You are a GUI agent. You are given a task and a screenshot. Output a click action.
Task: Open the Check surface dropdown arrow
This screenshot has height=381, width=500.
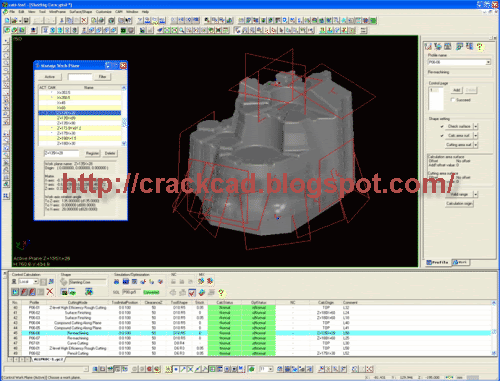(x=476, y=126)
